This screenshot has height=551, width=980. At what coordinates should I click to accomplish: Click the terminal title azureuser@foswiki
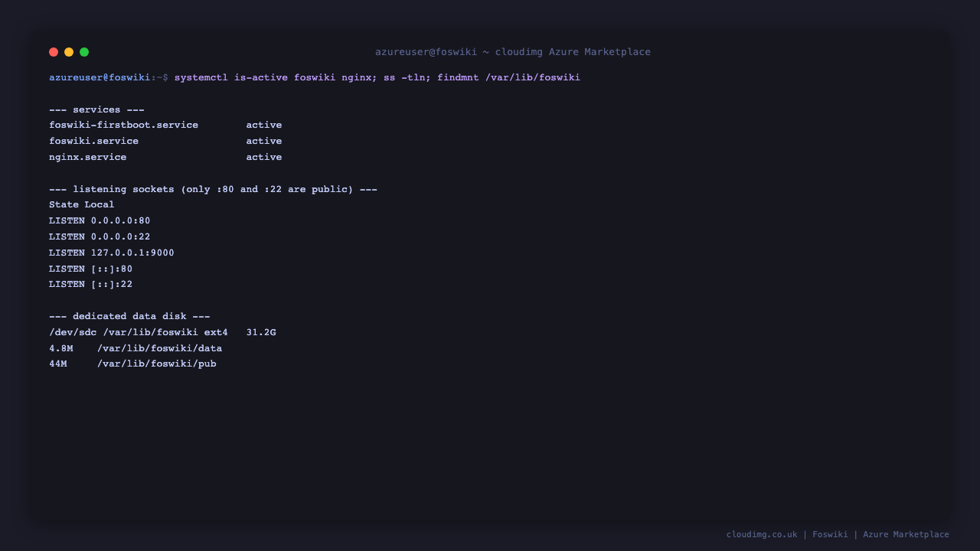(x=513, y=52)
